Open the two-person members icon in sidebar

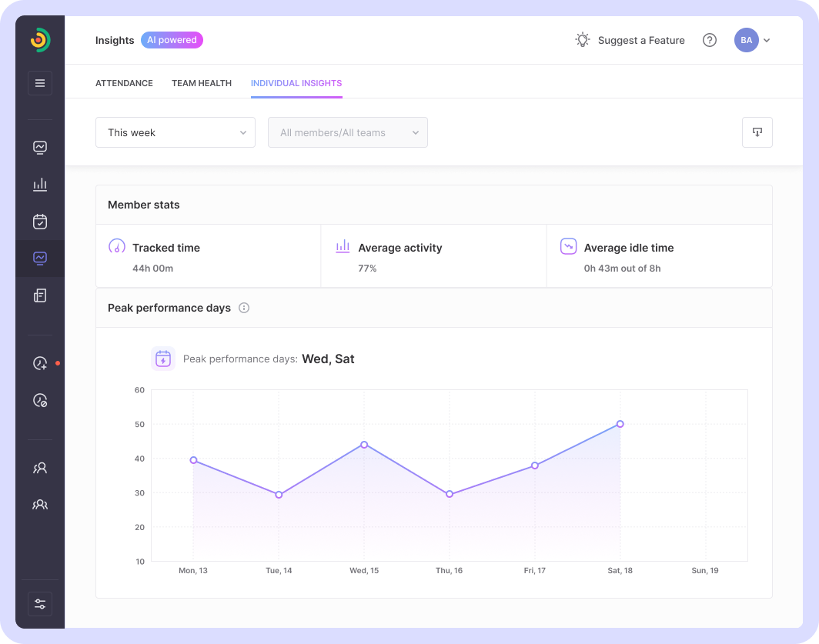click(x=40, y=468)
